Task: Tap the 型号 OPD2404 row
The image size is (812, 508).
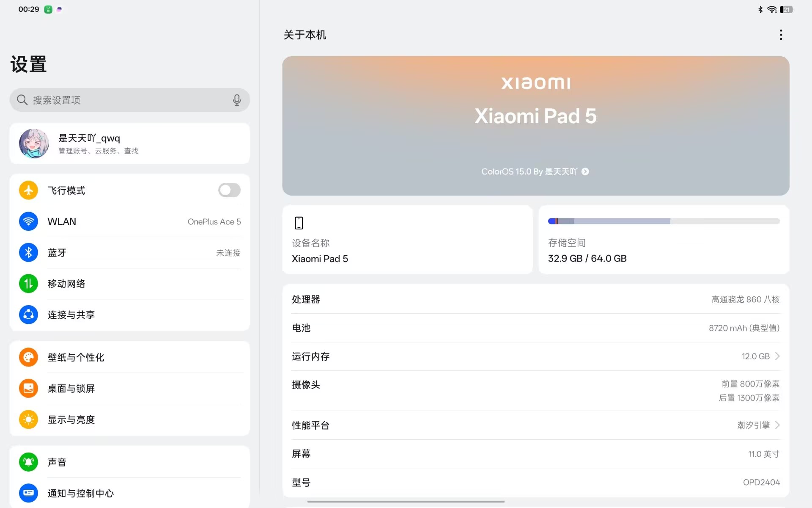Action: tap(536, 482)
